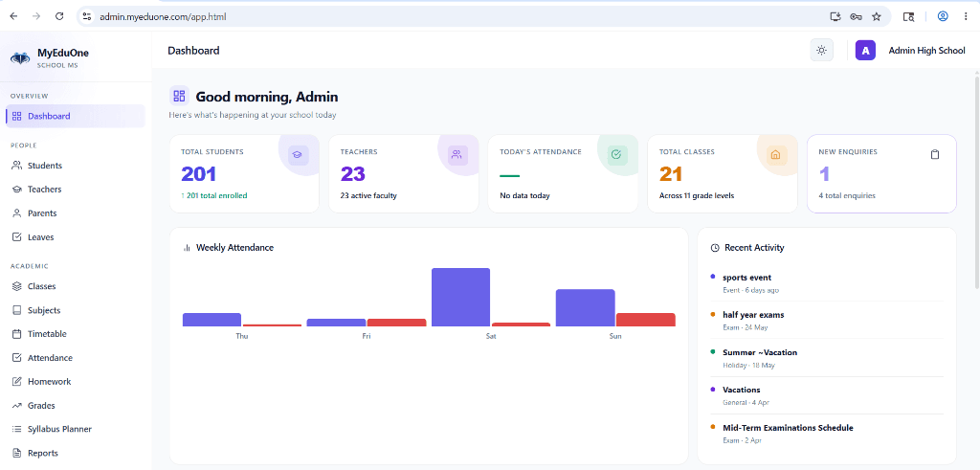Click the 'Good morning, Admin' heading
Screen dimensions: 980x470
pos(267,97)
